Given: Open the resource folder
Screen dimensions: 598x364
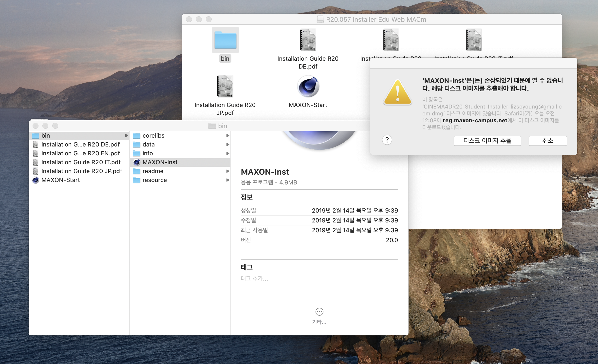Looking at the screenshot, I should (x=180, y=180).
